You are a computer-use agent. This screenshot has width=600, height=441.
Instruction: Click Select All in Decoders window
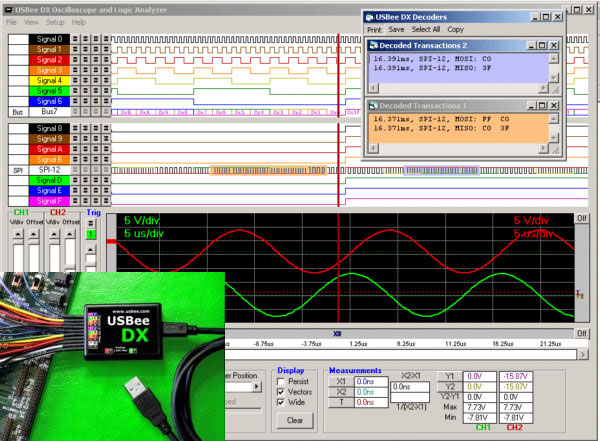[x=426, y=29]
